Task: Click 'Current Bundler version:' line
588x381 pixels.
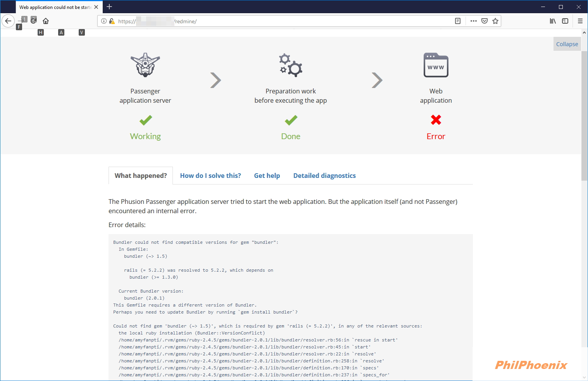Action: tap(151, 291)
